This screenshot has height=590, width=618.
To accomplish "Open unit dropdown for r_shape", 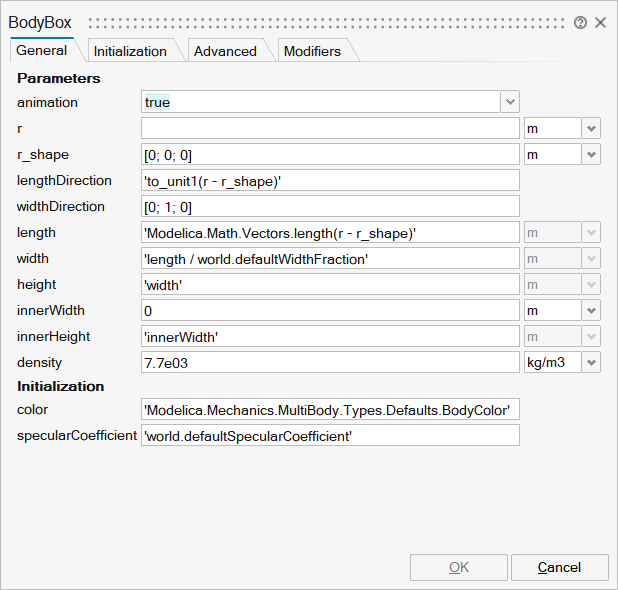I will [x=591, y=154].
